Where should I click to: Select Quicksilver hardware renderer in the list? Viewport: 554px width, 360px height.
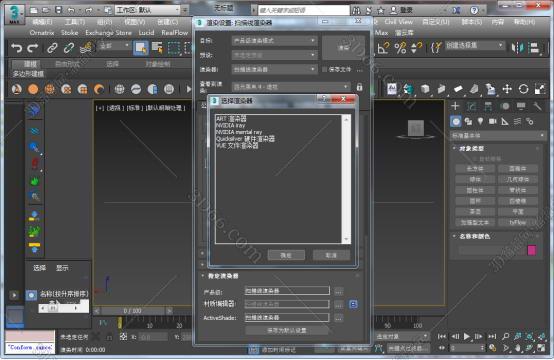point(245,138)
